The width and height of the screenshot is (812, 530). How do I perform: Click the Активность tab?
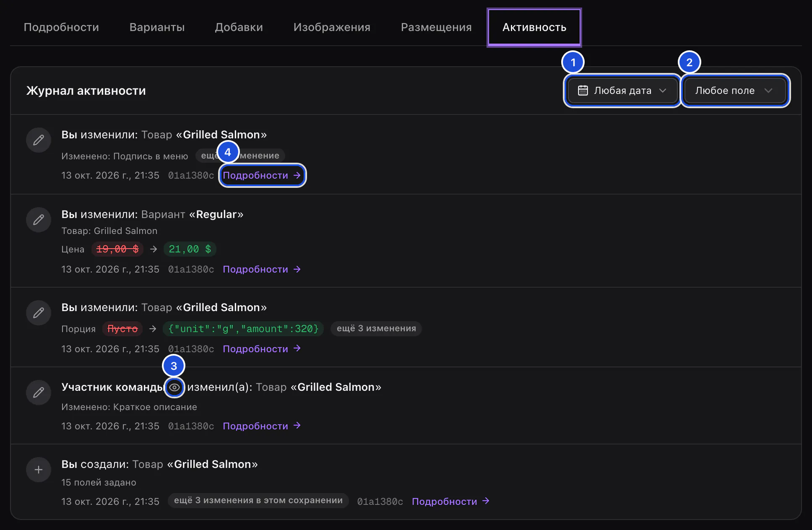[x=534, y=27]
